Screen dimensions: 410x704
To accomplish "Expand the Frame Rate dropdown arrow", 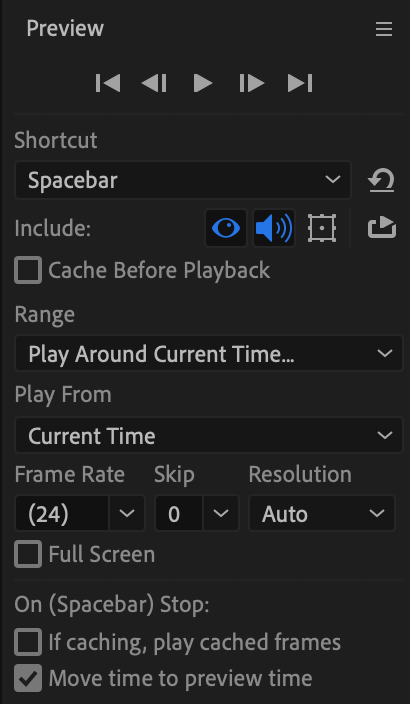I will [x=127, y=513].
